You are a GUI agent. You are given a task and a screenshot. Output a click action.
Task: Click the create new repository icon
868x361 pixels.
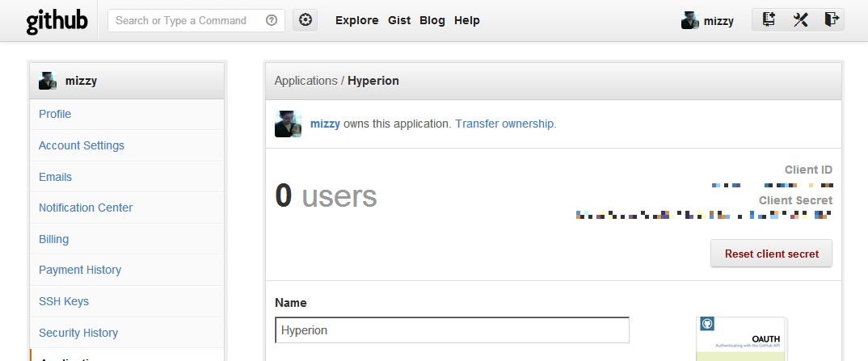pos(769,20)
